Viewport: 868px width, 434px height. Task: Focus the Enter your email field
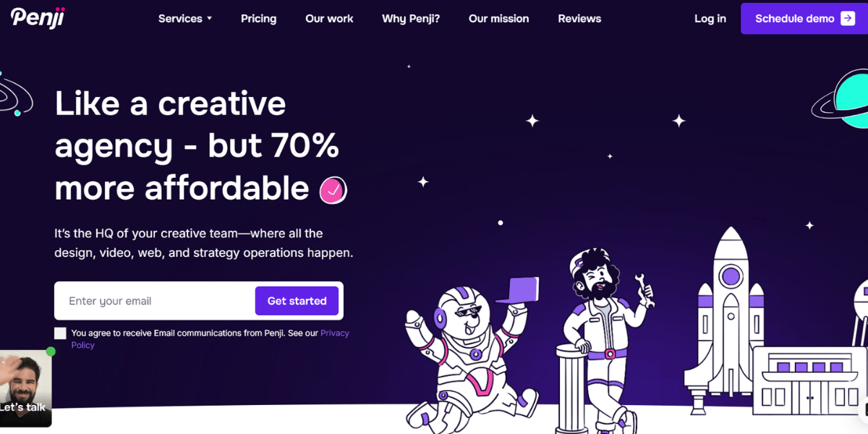click(154, 301)
